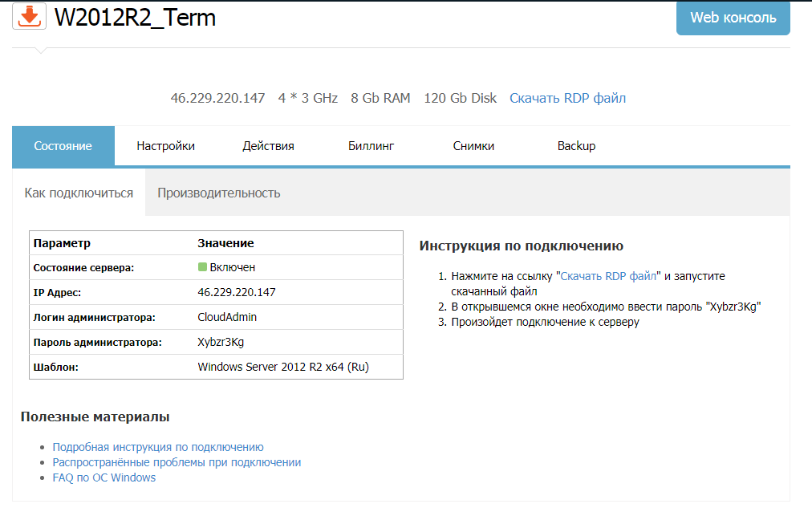Click the header IP 46.229.220.147

tap(217, 98)
